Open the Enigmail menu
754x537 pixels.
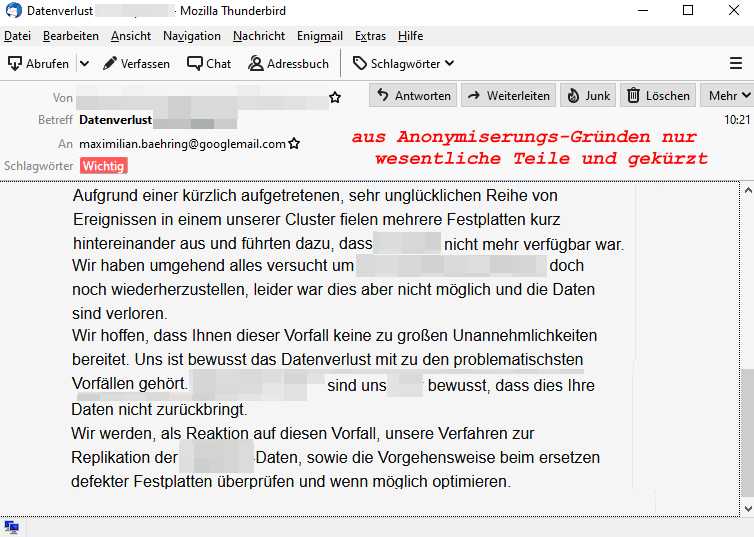click(319, 36)
